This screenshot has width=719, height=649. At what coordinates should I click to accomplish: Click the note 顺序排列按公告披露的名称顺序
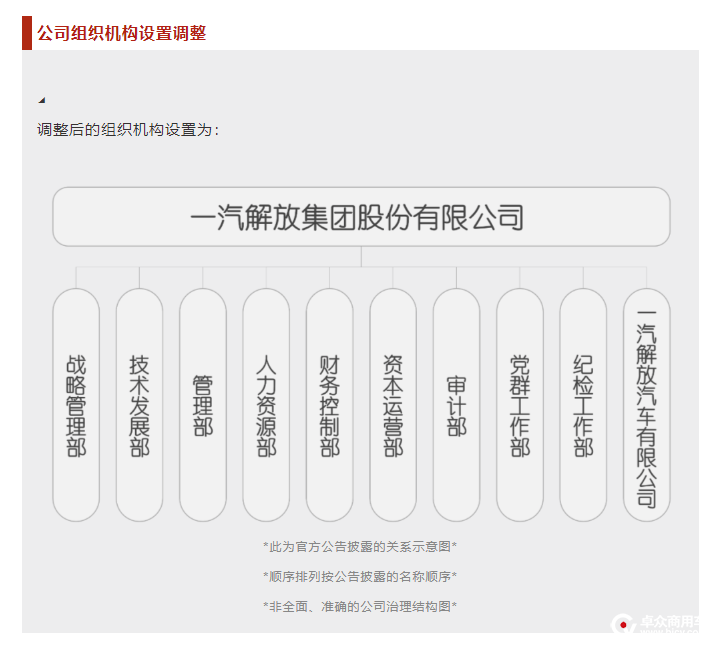[360, 577]
